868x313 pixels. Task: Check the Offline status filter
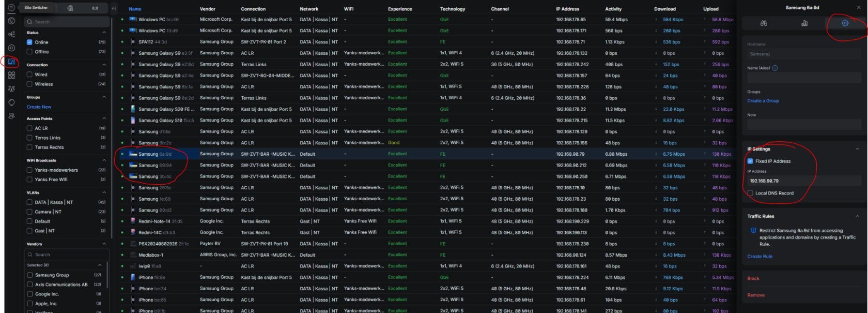(x=30, y=52)
